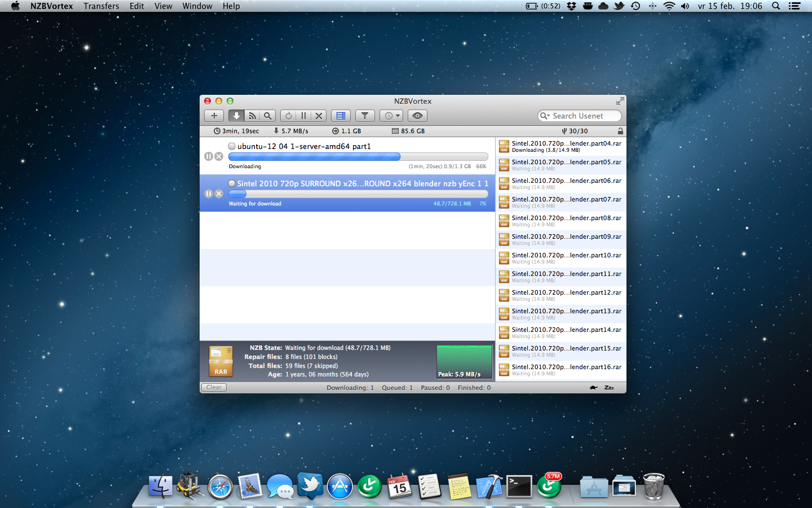This screenshot has width=812, height=508.
Task: Select the Sintel part15.rar file
Action: 561,351
